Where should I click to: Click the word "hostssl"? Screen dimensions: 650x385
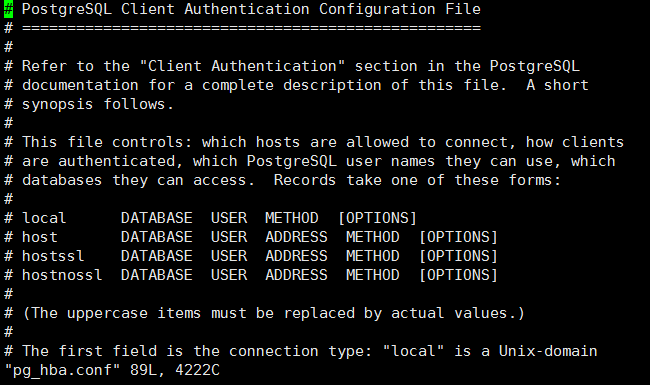pyautogui.click(x=53, y=257)
